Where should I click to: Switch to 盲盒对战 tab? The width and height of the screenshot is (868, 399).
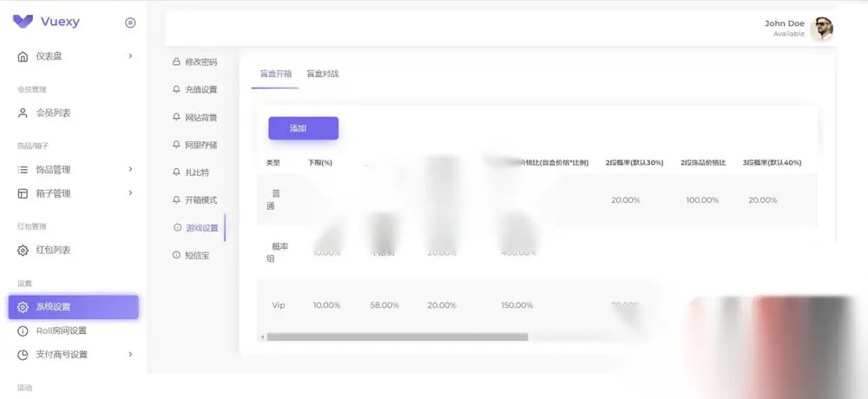coord(323,74)
